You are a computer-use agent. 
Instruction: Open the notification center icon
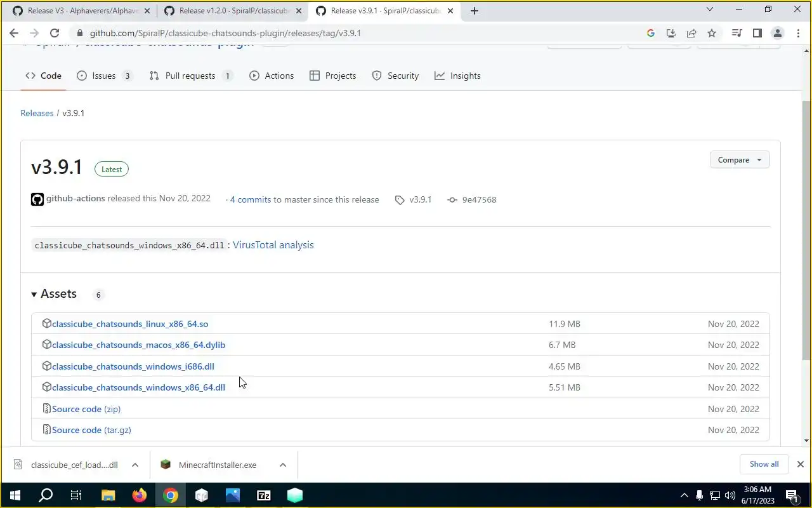point(791,495)
